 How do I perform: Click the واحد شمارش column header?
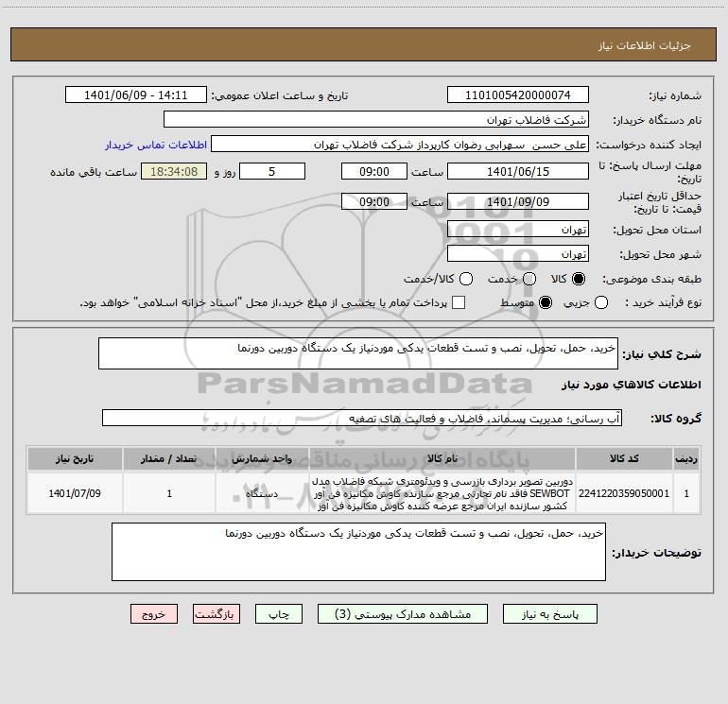pyautogui.click(x=262, y=459)
